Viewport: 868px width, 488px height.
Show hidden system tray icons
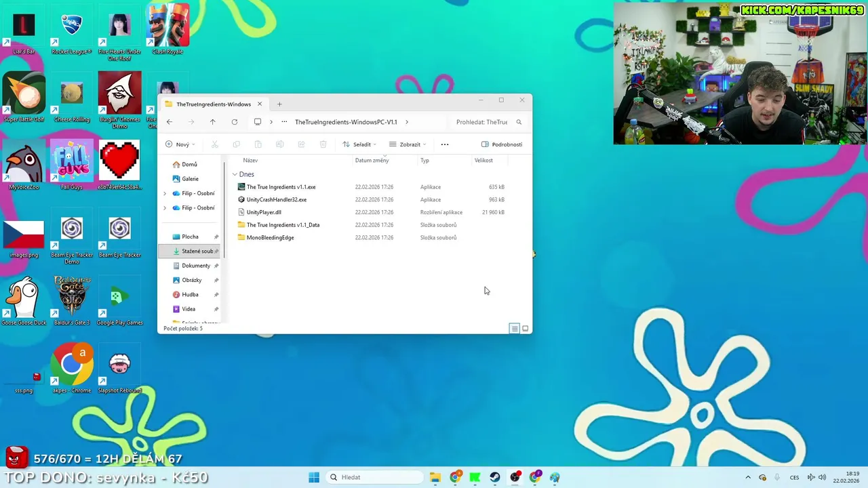tap(748, 477)
